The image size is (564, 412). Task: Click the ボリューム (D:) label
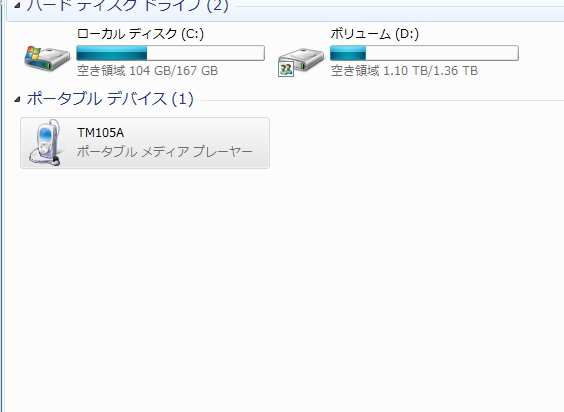[375, 34]
